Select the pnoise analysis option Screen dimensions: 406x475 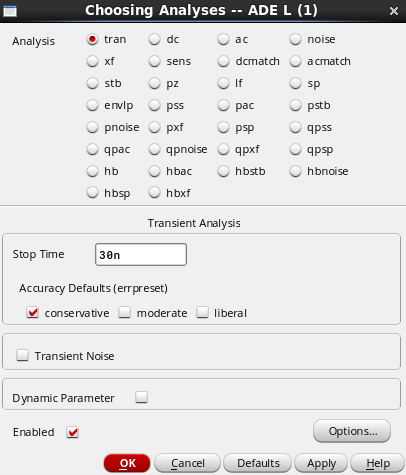click(92, 127)
